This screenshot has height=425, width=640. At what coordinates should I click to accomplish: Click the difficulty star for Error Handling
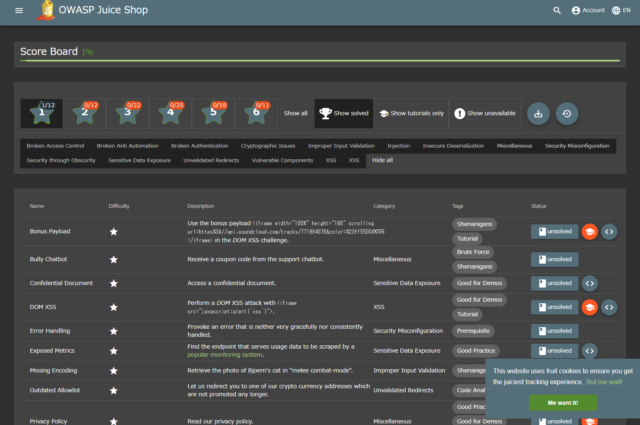113,331
